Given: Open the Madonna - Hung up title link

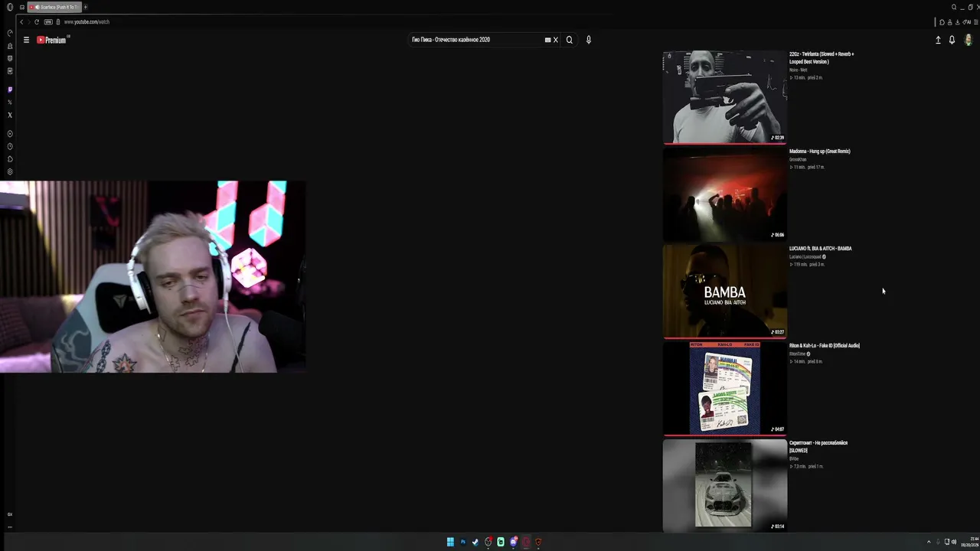Looking at the screenshot, I should pos(820,152).
